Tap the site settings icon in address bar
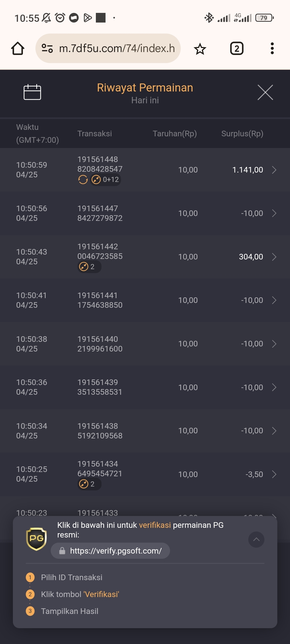 (47, 48)
